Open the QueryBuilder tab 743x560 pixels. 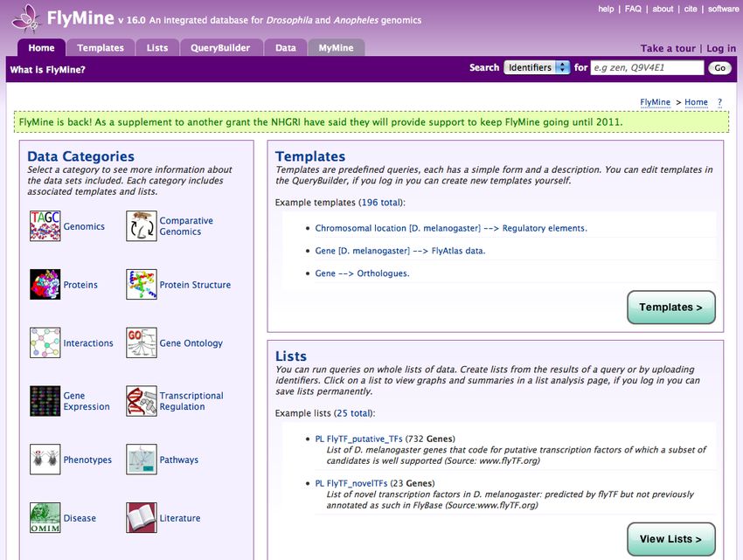pos(220,47)
